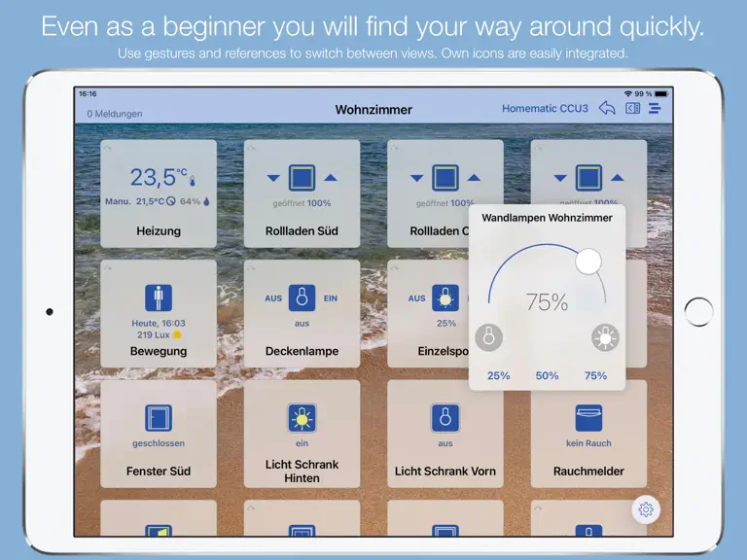Switch Deckenlampe off with AUS
The width and height of the screenshot is (747, 560).
click(273, 298)
